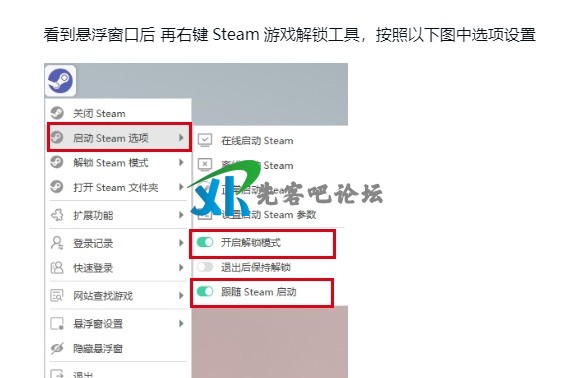
Task: Expand the 打开 Steam 文件夹 submenu arrow
Action: click(x=181, y=187)
